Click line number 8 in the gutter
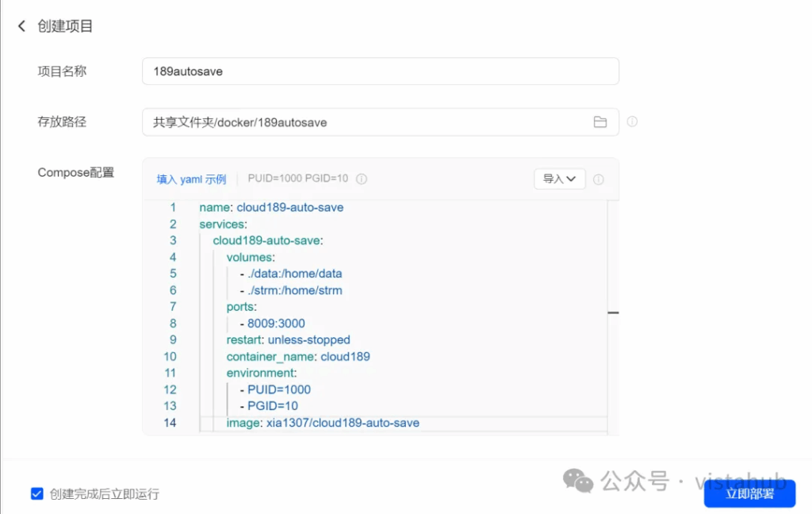 pos(173,324)
